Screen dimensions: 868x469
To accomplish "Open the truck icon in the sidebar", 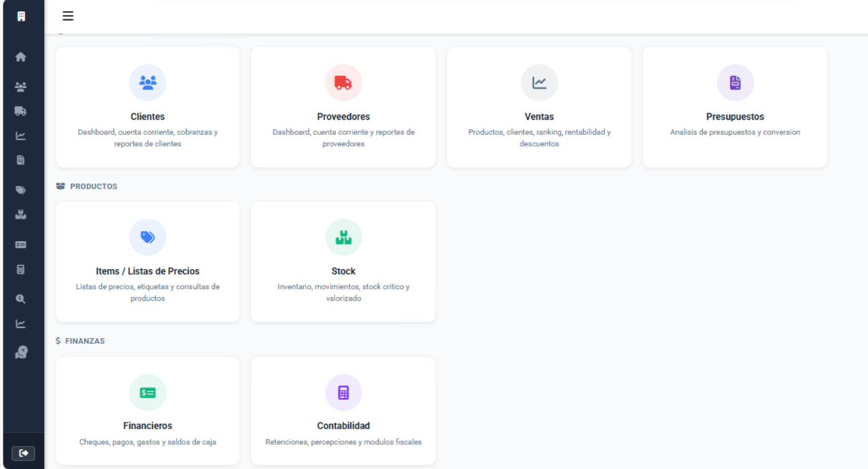I will coord(21,111).
